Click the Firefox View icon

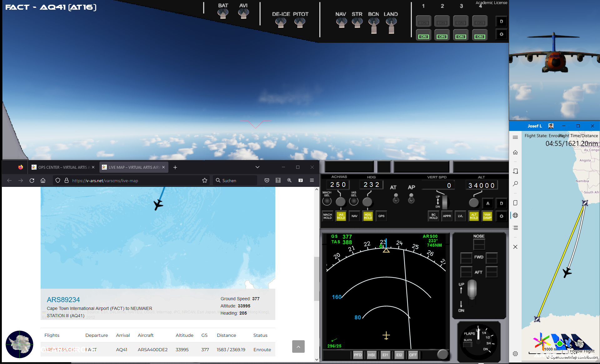point(21,167)
